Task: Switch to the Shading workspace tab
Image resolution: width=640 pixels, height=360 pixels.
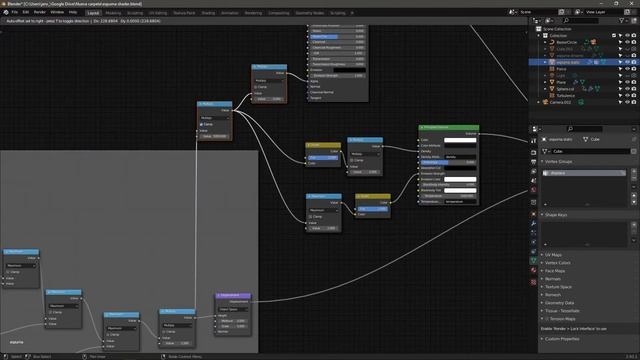Action: (208, 13)
